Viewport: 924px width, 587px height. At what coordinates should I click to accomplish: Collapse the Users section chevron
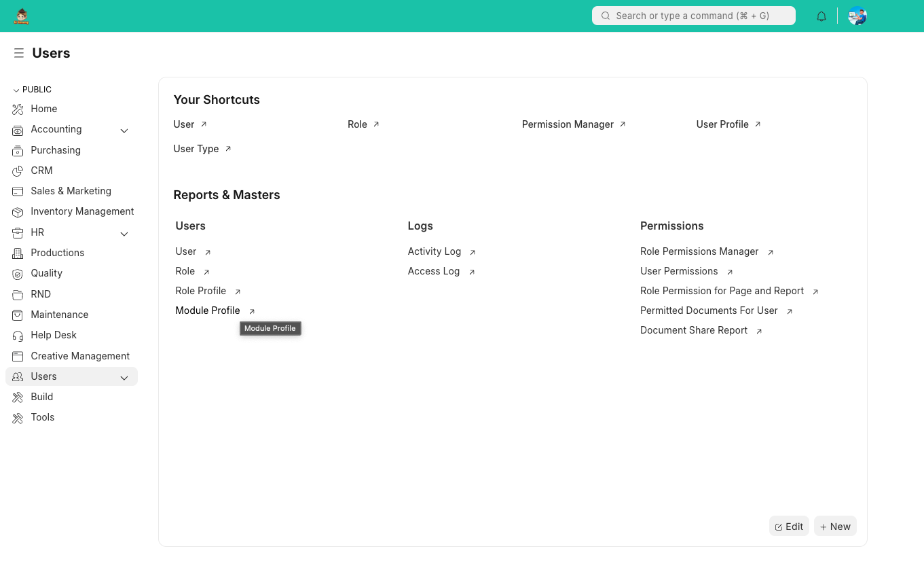(124, 377)
